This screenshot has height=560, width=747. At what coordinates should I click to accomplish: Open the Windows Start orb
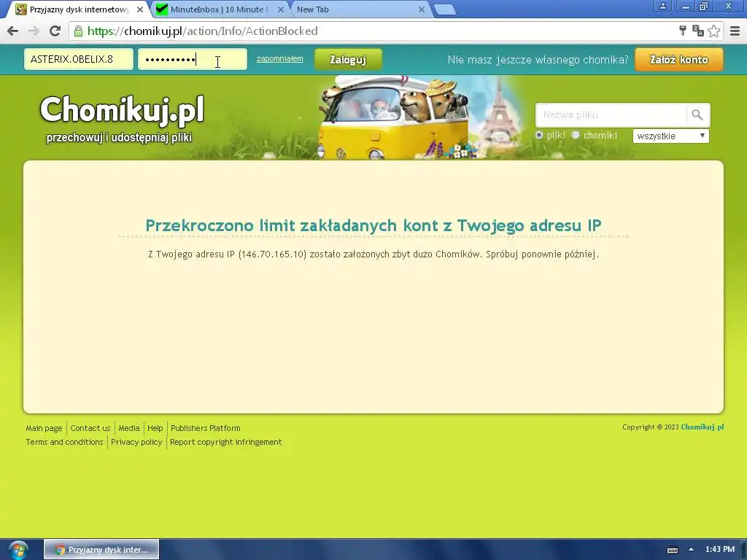pyautogui.click(x=18, y=550)
